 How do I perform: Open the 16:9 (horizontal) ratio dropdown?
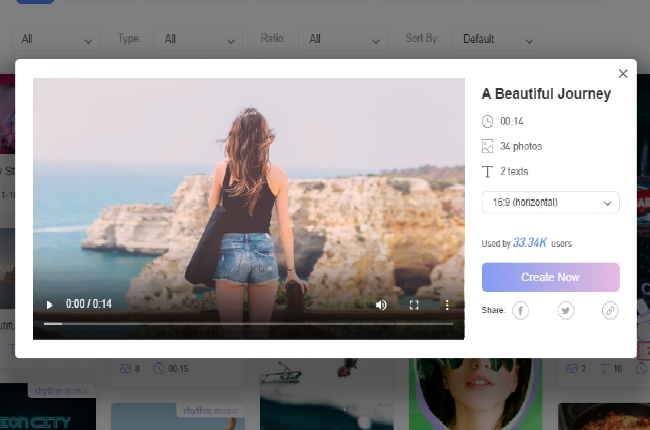550,203
